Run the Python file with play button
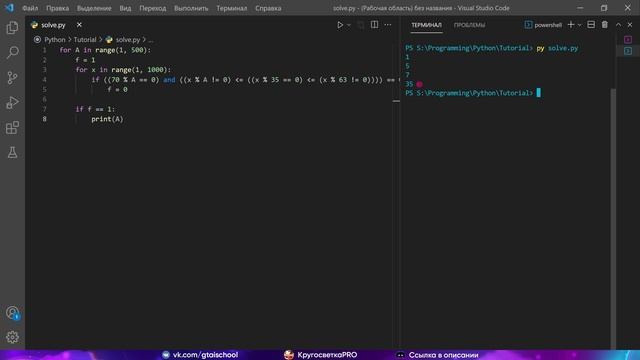 (x=340, y=25)
